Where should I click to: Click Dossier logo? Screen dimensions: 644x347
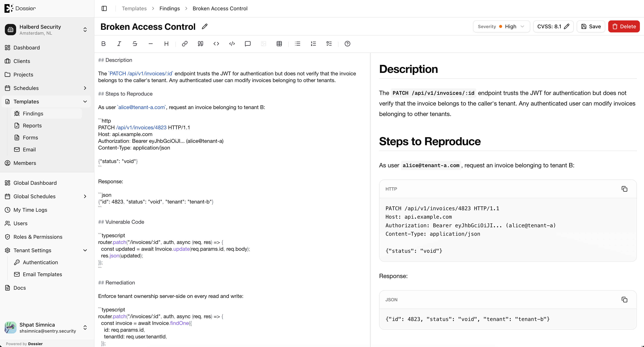click(x=20, y=8)
